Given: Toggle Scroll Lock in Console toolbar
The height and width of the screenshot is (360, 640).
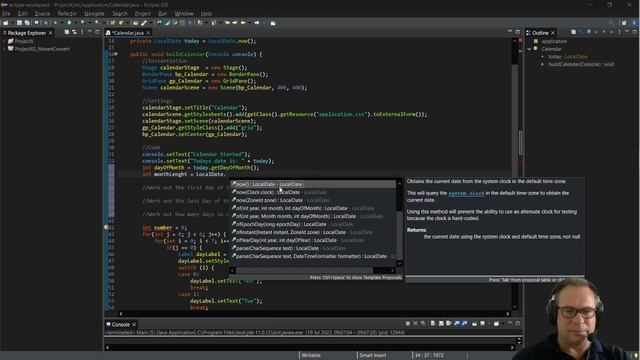Looking at the screenshot, I should pos(441,323).
